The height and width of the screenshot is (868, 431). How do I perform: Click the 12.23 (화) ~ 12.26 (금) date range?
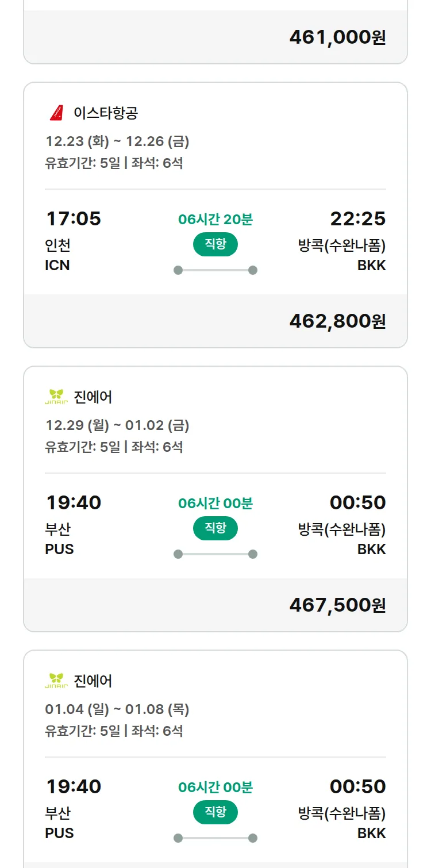[x=117, y=141]
